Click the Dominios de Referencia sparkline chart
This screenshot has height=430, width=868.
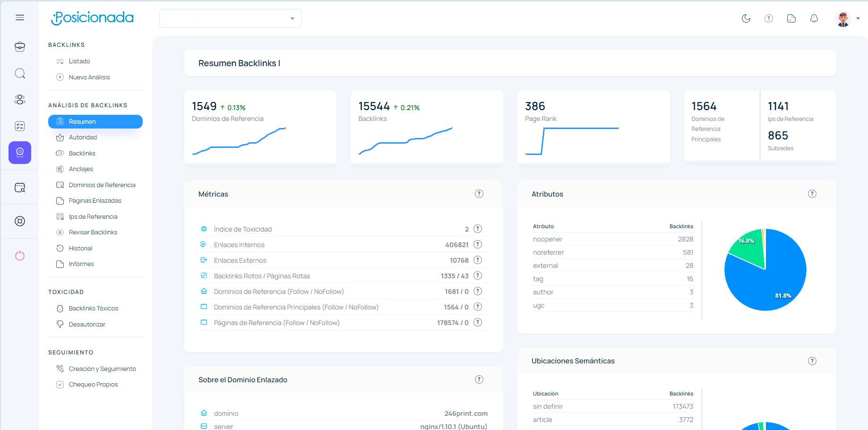click(239, 141)
